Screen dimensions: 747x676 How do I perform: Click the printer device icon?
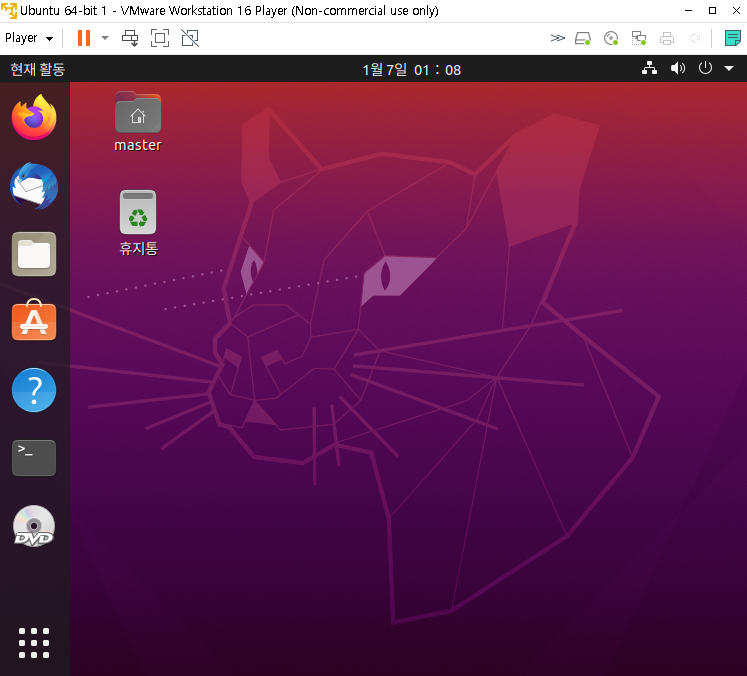pyautogui.click(x=667, y=38)
